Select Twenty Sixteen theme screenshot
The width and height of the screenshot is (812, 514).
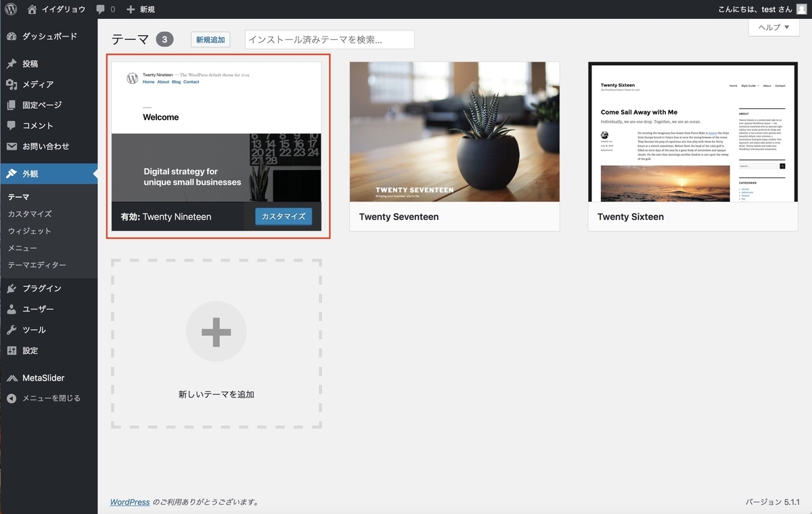(x=693, y=132)
